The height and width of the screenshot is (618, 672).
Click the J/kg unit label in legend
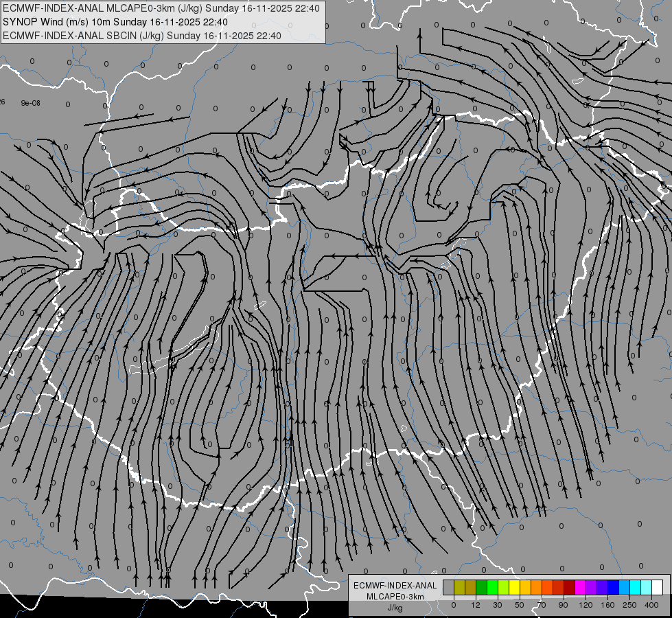(395, 608)
